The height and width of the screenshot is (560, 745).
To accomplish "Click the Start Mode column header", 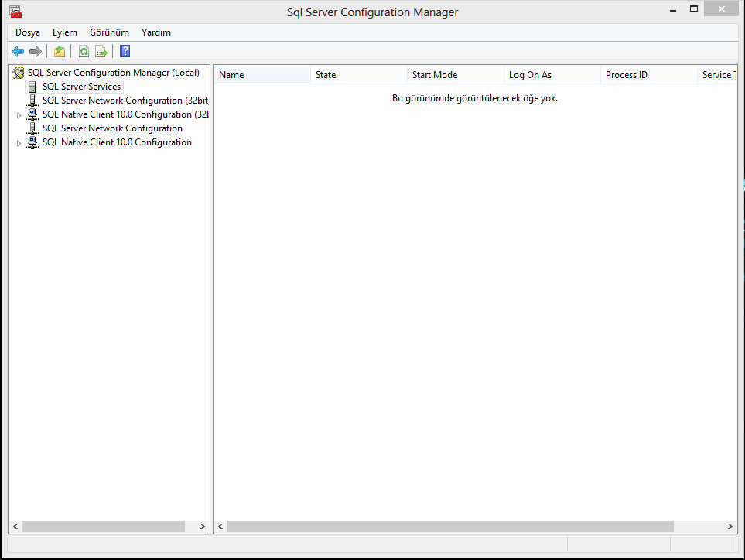I will coord(455,75).
